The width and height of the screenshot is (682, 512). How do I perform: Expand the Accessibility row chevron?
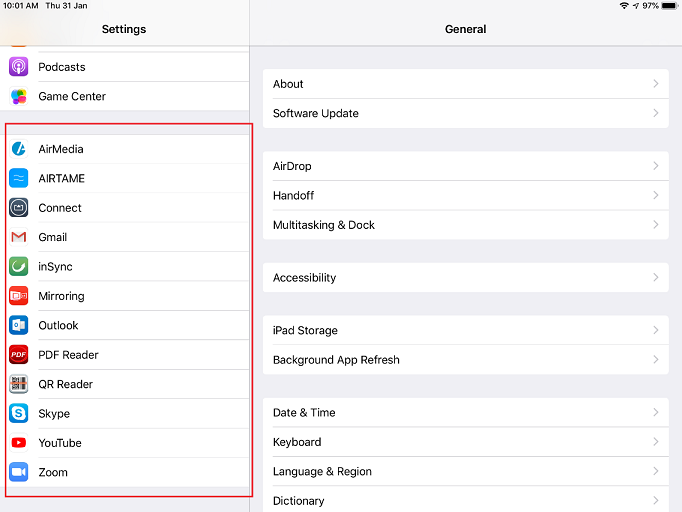click(x=656, y=278)
